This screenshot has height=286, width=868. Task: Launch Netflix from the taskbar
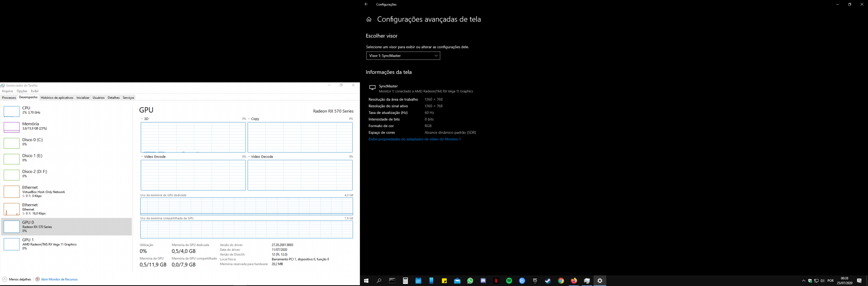496,280
